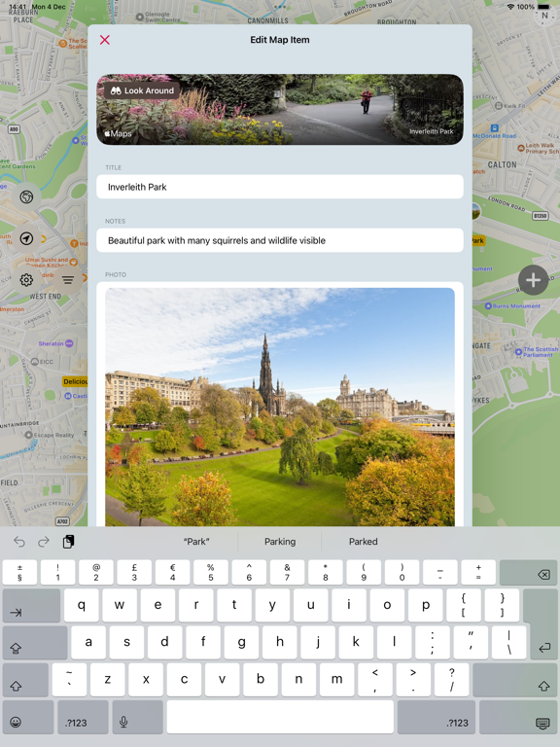The height and width of the screenshot is (747, 560).
Task: Tap Leith Walk Primary School marker
Action: 538,148
